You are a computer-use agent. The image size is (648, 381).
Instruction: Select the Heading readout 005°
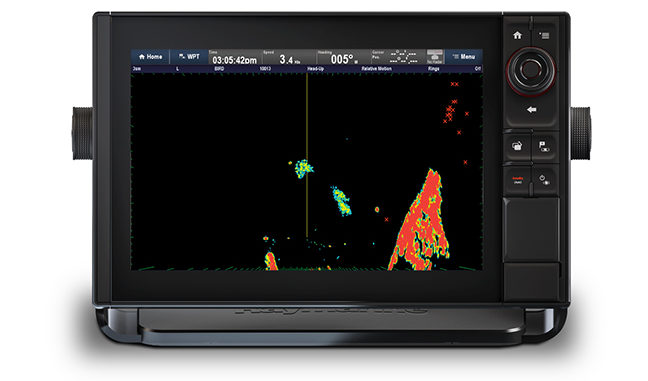pyautogui.click(x=343, y=57)
